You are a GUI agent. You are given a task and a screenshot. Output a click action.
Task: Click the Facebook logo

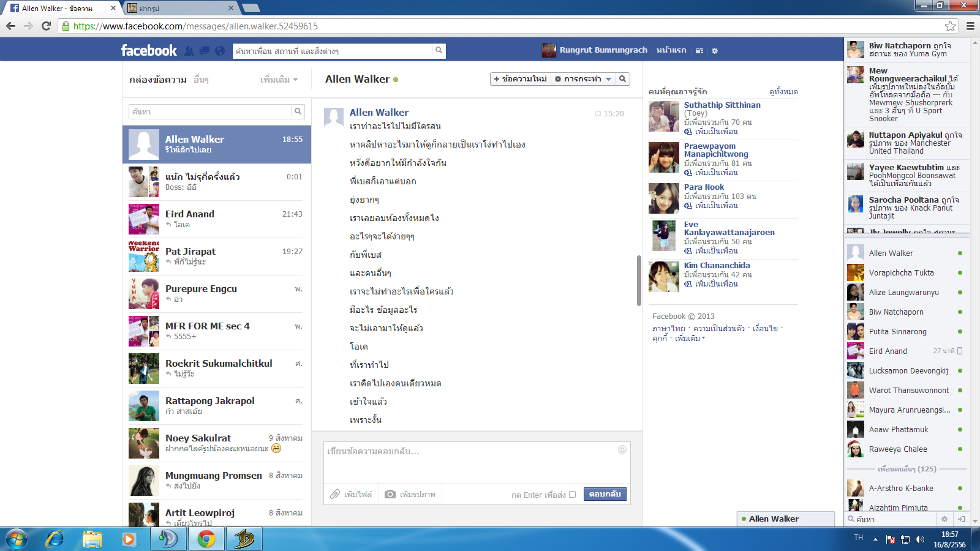149,50
